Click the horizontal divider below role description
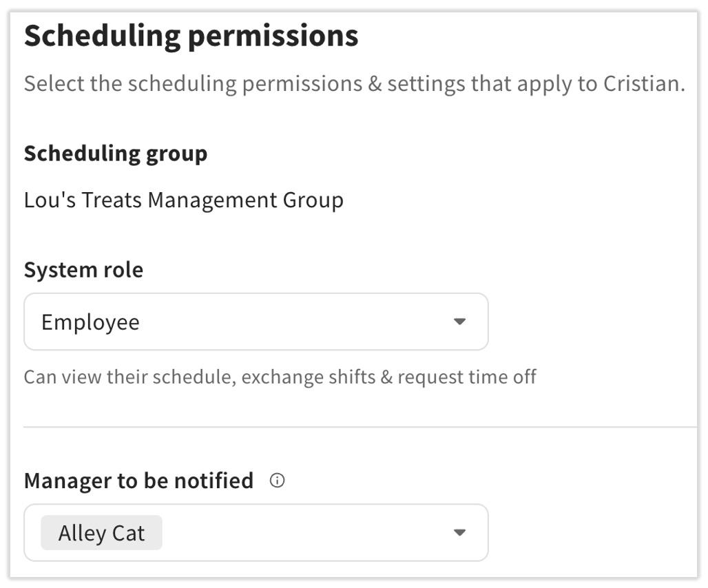Image resolution: width=708 pixels, height=588 pixels. pos(360,426)
